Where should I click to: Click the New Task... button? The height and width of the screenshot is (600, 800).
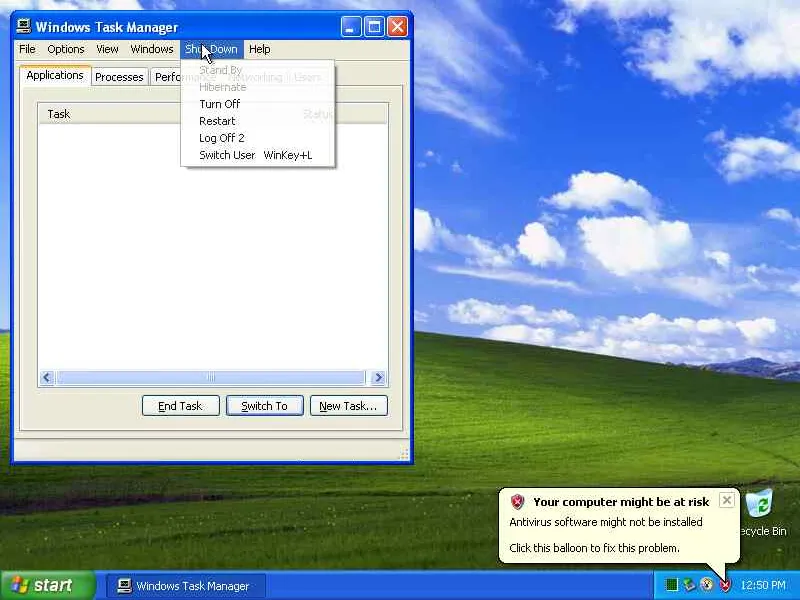348,406
